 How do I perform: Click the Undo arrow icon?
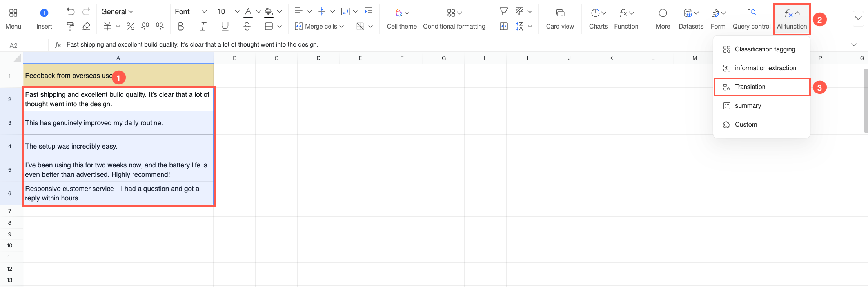pyautogui.click(x=71, y=12)
